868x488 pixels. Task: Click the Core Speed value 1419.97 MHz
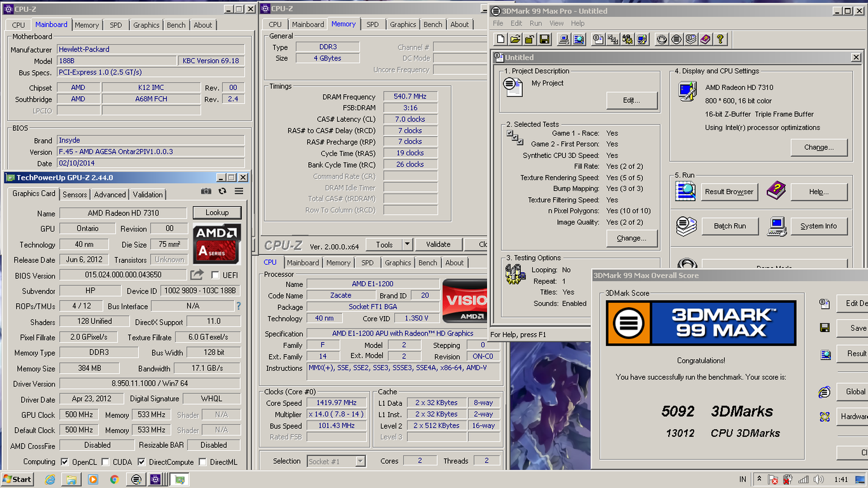(336, 403)
